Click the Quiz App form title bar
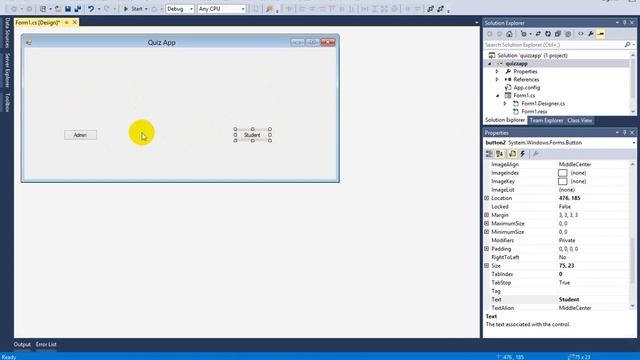This screenshot has height=360, width=640. click(162, 42)
